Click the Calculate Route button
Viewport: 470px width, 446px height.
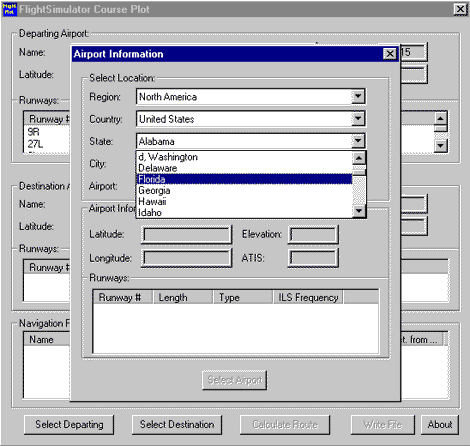(285, 425)
